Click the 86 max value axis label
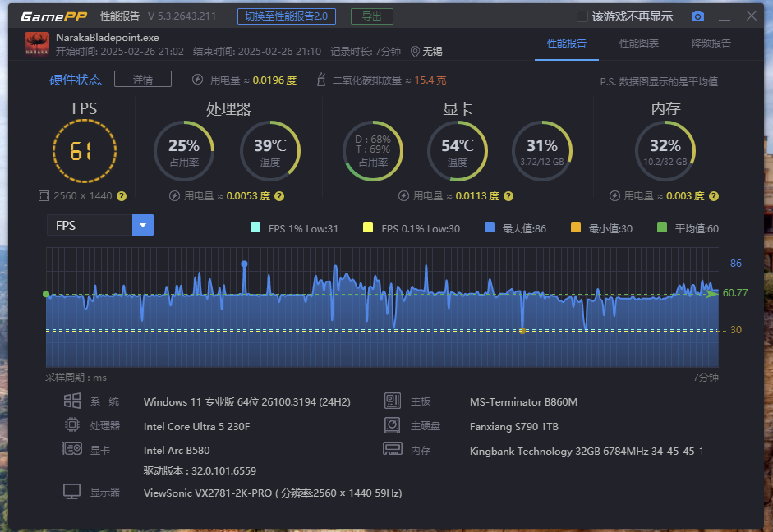Screen dimensions: 773x532 pyautogui.click(x=735, y=264)
